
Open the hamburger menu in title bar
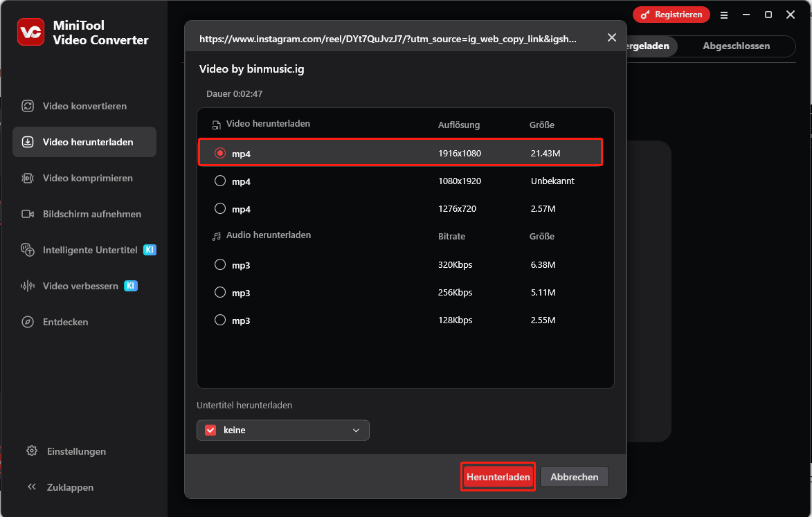click(724, 15)
